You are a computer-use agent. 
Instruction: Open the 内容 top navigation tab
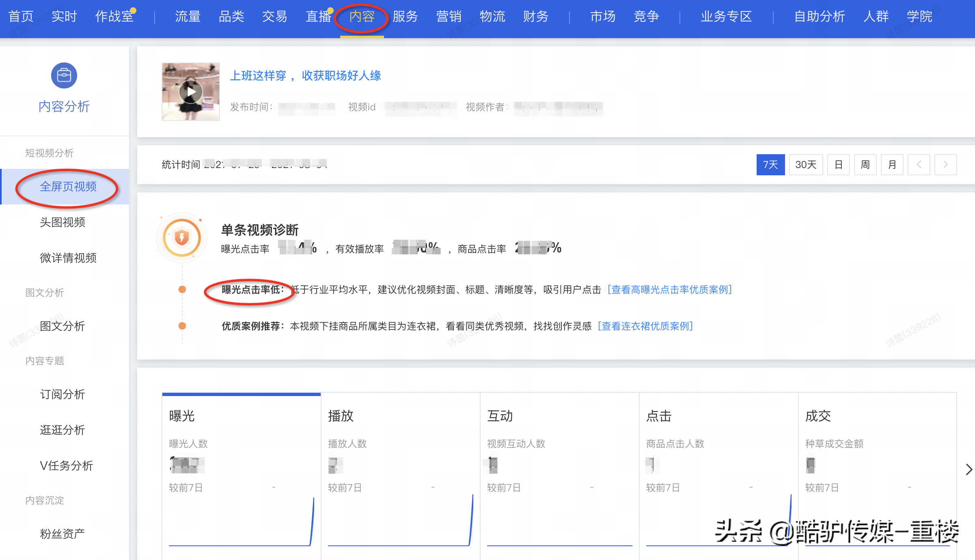click(362, 17)
